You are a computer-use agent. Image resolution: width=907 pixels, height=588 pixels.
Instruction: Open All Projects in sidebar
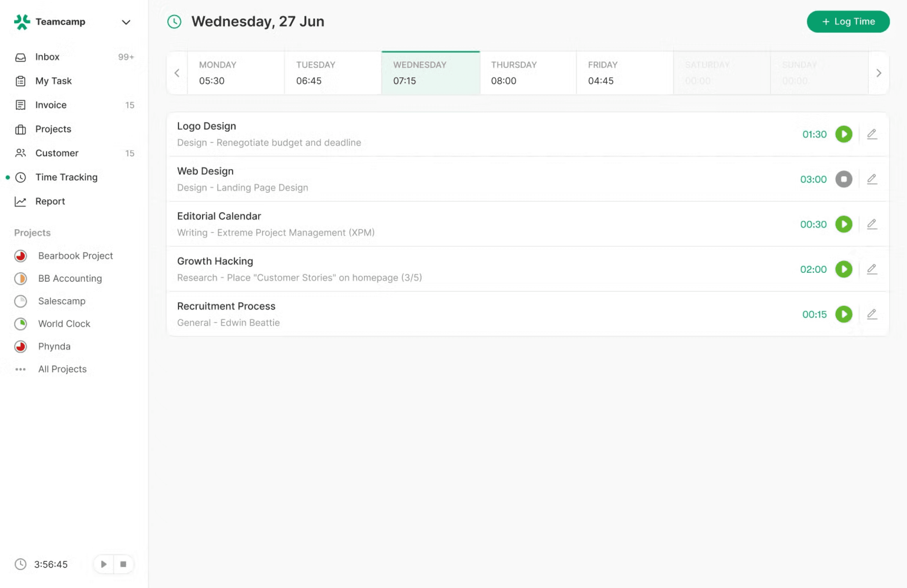coord(62,369)
